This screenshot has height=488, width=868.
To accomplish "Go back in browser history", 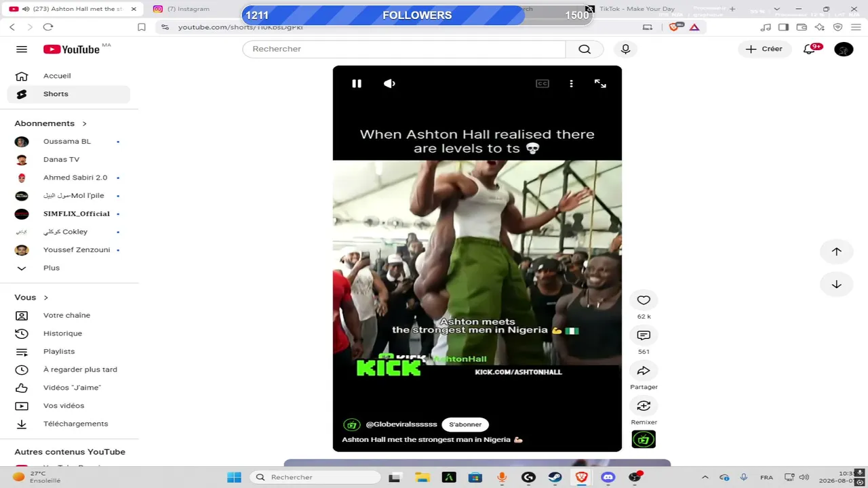I will (12, 27).
